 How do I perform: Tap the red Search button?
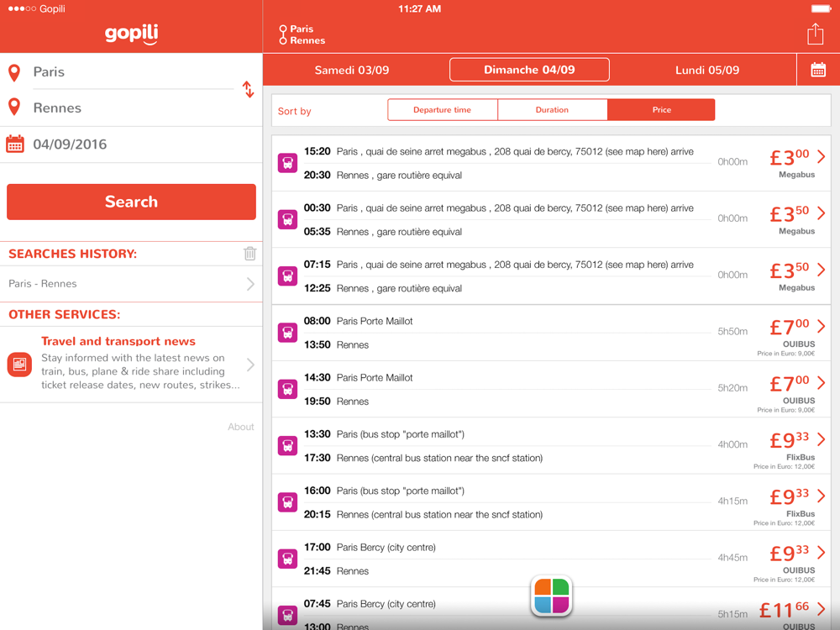point(131,202)
